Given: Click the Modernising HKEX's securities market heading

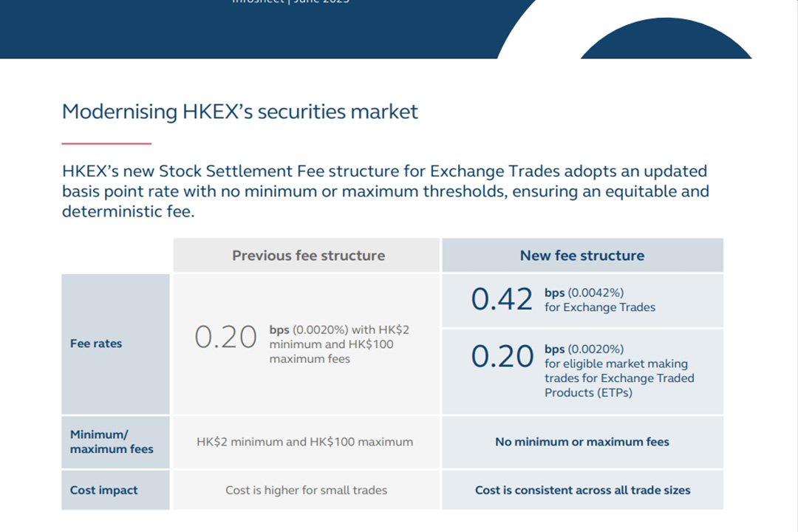Looking at the screenshot, I should 239,112.
